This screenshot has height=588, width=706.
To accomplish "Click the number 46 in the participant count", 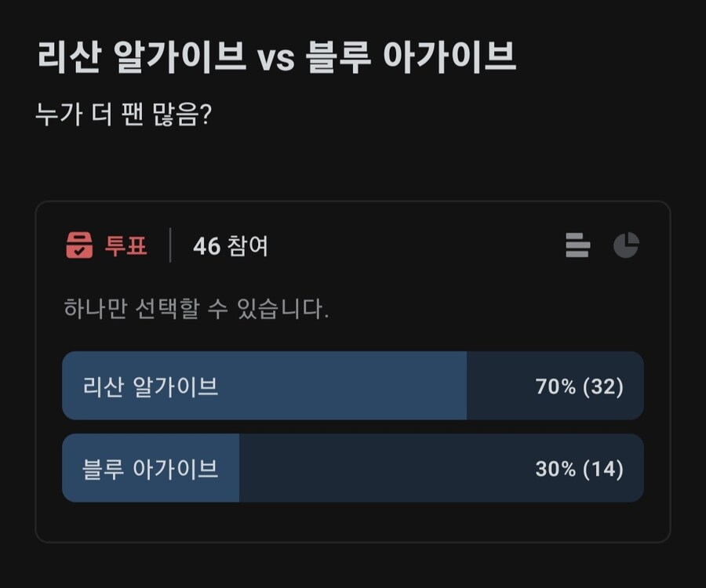I will coord(206,246).
